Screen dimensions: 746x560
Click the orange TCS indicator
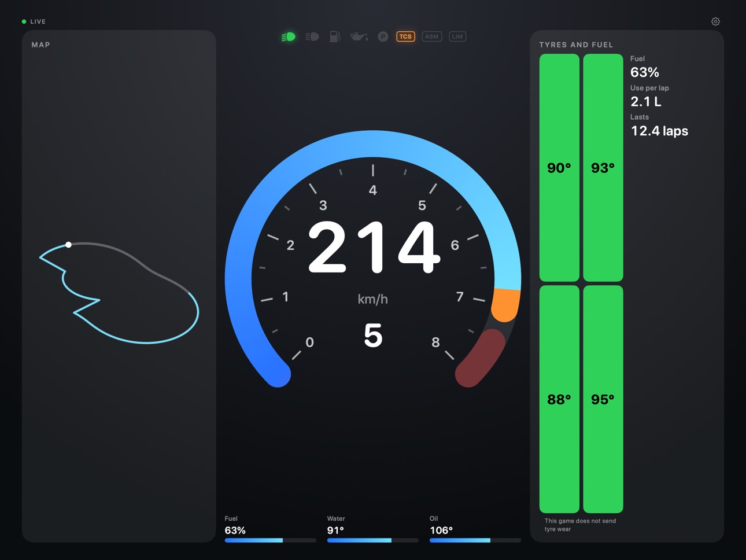(x=405, y=36)
